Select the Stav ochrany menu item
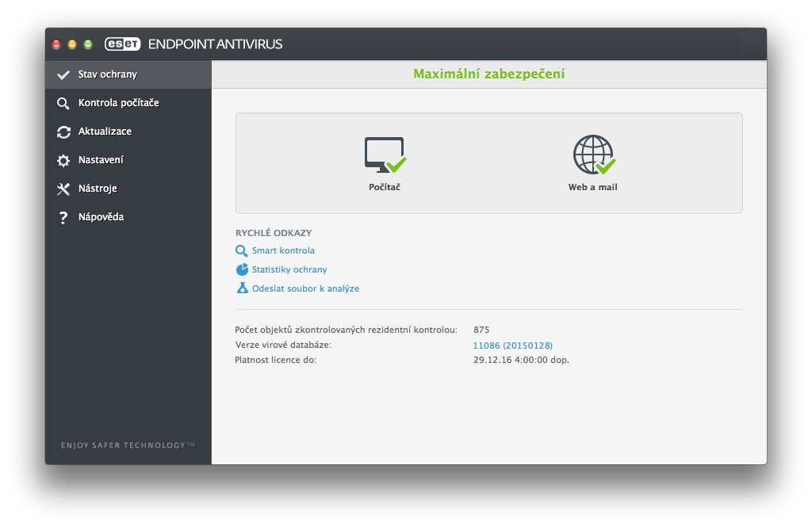812x527 pixels. coord(128,74)
